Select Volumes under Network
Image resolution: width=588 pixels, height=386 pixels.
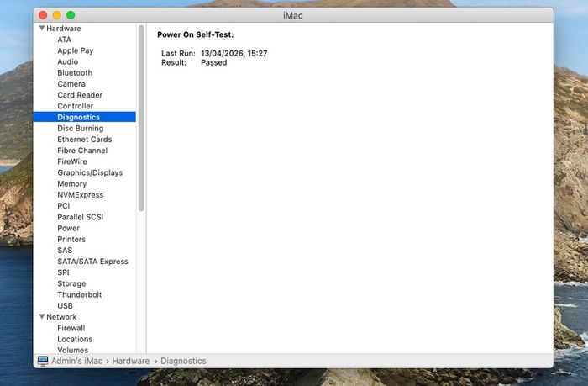pos(73,350)
